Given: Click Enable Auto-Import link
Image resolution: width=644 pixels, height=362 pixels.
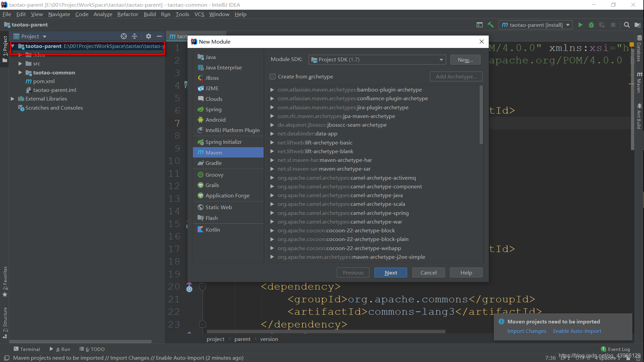Looking at the screenshot, I should [577, 331].
